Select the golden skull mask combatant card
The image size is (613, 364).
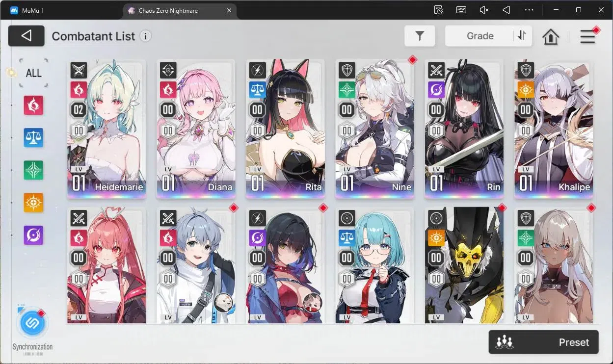[464, 266]
